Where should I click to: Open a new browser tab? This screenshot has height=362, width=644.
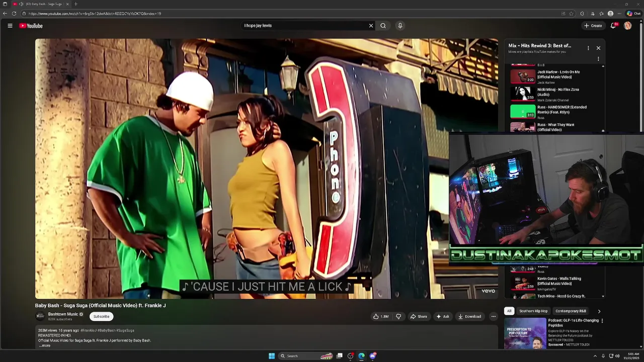(x=75, y=4)
